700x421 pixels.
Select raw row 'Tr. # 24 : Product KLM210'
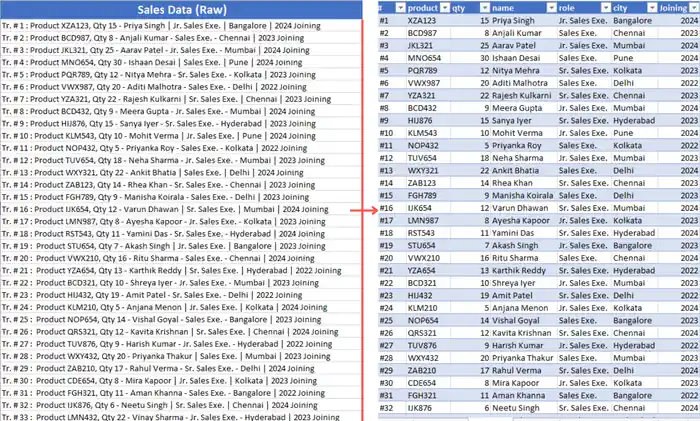pyautogui.click(x=181, y=307)
